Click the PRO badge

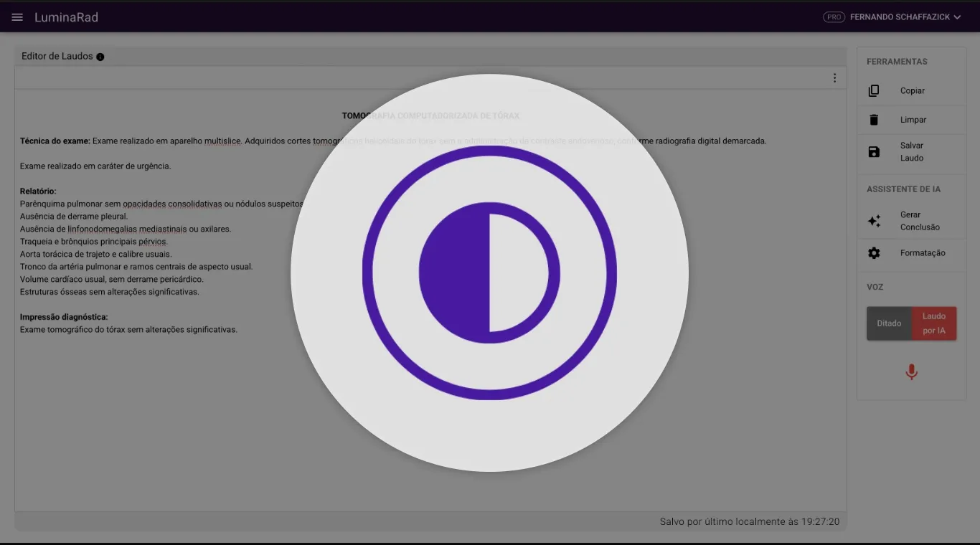(x=834, y=17)
